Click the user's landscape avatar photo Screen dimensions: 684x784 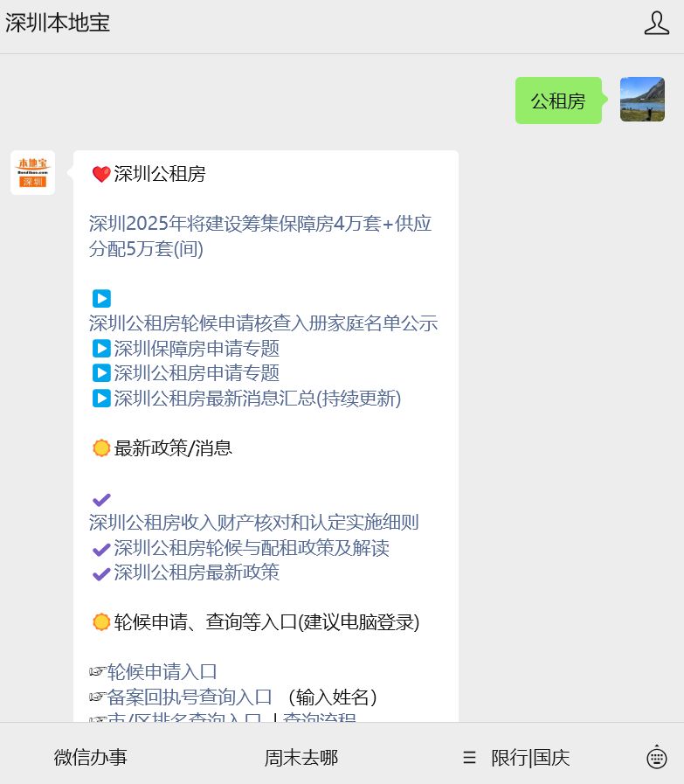point(642,100)
